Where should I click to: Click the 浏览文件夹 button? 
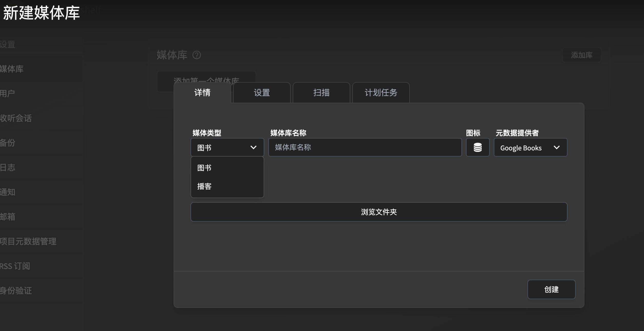379,212
